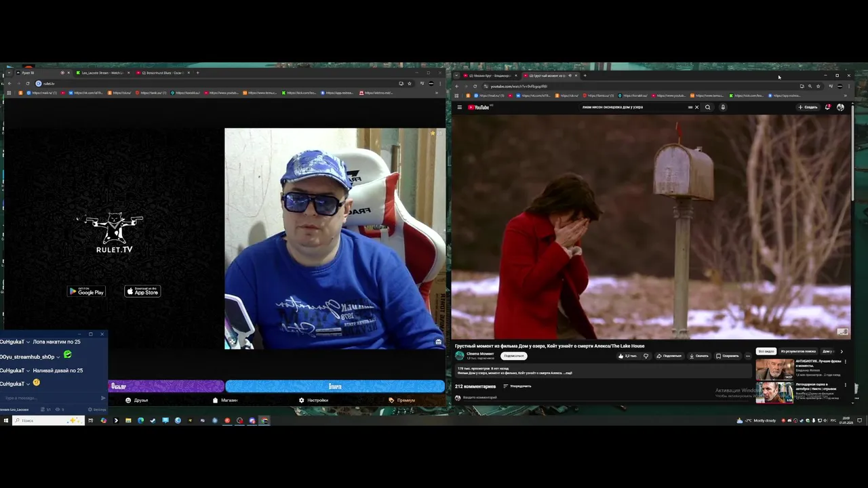
Task: Open options for Легендарная сцена video
Action: 845,385
